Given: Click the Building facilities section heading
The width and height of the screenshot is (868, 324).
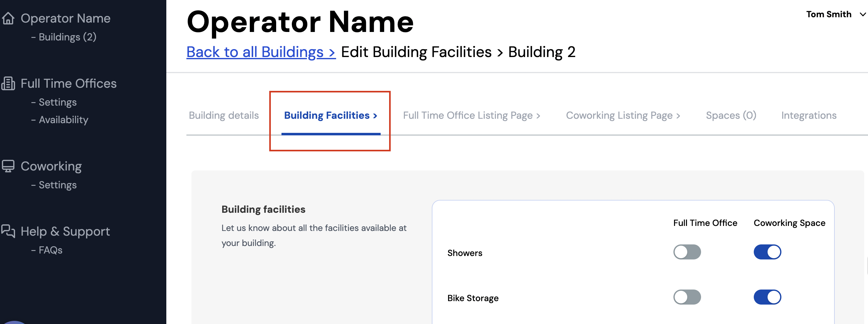Looking at the screenshot, I should click(263, 209).
